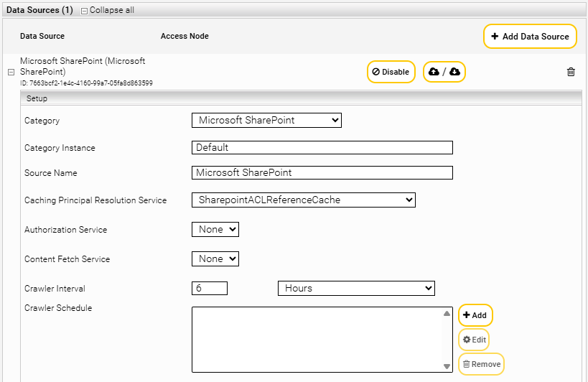Add a new crawler schedule
This screenshot has width=588, height=382.
click(x=475, y=315)
